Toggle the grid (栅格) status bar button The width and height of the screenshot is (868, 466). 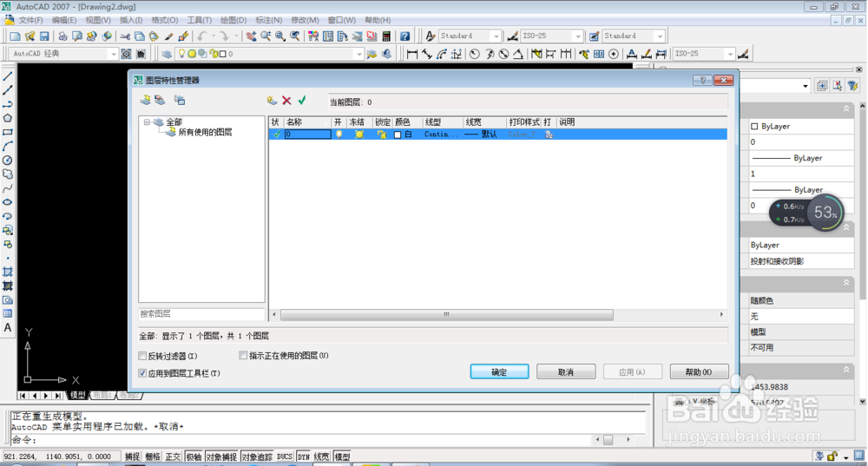coord(153,456)
